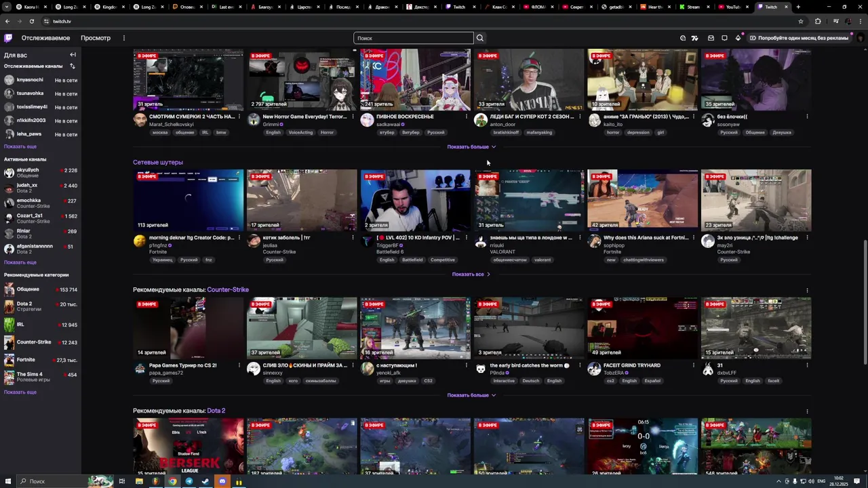Open Discord from the taskbar
The width and height of the screenshot is (868, 488).
click(222, 481)
